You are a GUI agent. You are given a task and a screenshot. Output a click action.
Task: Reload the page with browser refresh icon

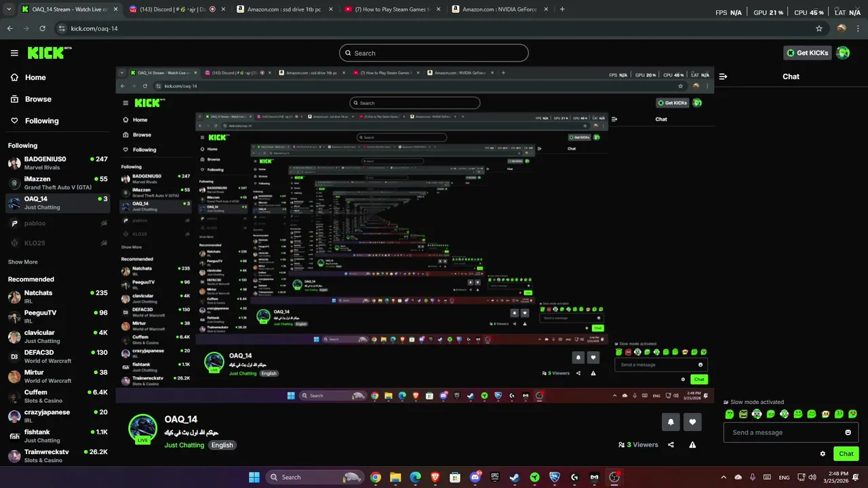point(43,28)
